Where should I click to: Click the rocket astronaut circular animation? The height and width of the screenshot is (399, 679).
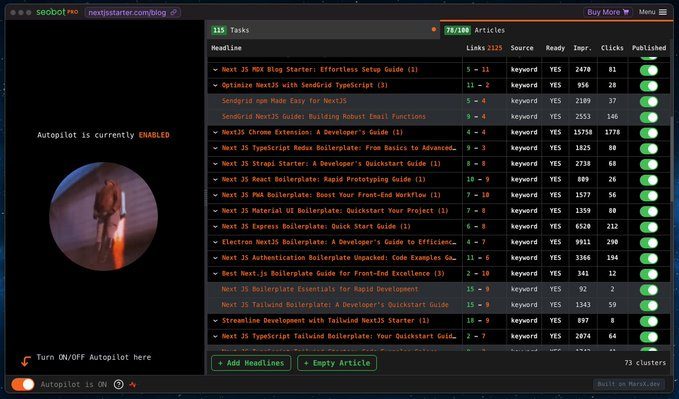coord(103,216)
